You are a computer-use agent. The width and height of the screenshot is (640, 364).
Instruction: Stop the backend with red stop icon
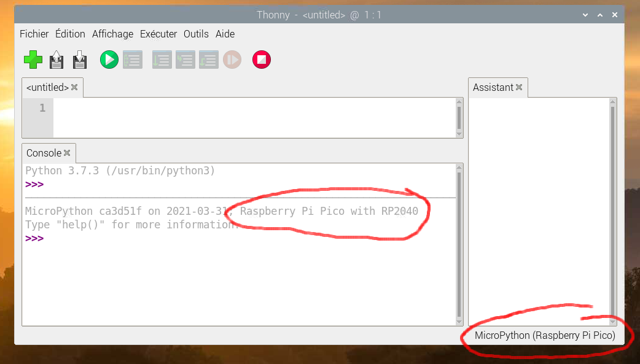tap(262, 60)
